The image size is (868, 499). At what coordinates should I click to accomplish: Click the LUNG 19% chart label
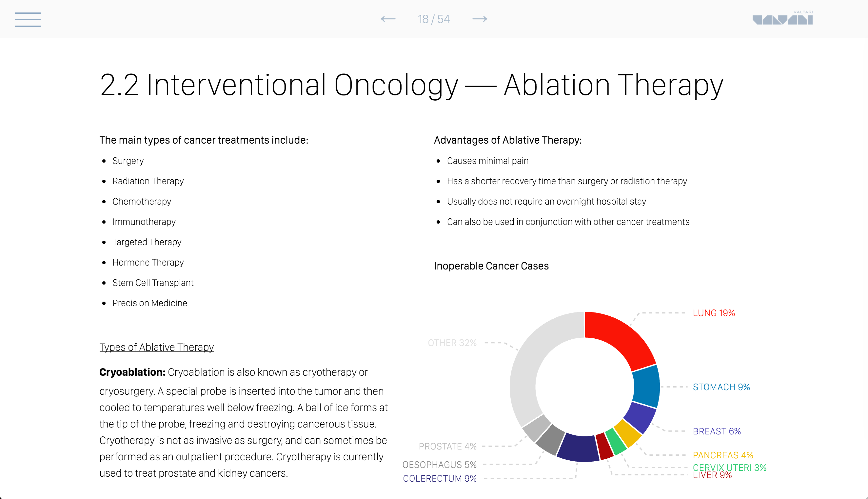pos(714,313)
